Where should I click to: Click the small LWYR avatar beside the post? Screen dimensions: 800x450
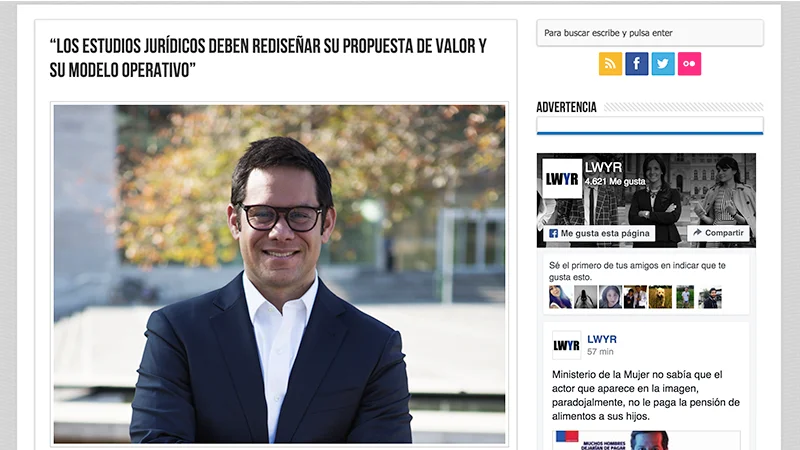pos(566,345)
